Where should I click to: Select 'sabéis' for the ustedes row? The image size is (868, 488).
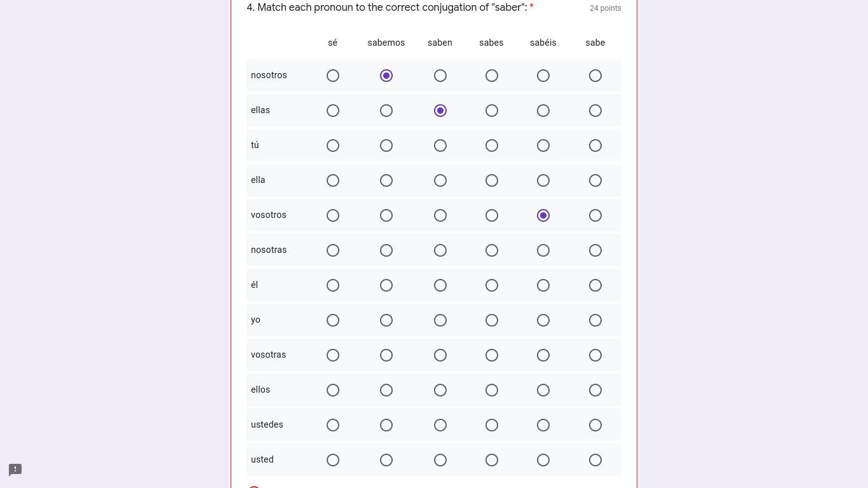click(543, 425)
